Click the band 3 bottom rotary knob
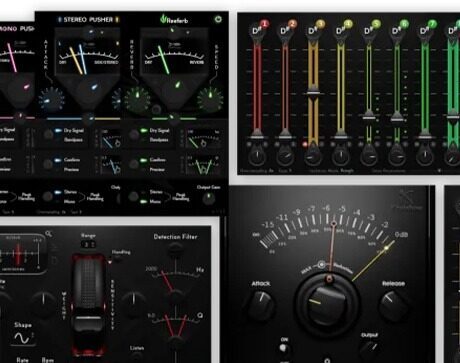The height and width of the screenshot is (363, 460). coord(313,156)
